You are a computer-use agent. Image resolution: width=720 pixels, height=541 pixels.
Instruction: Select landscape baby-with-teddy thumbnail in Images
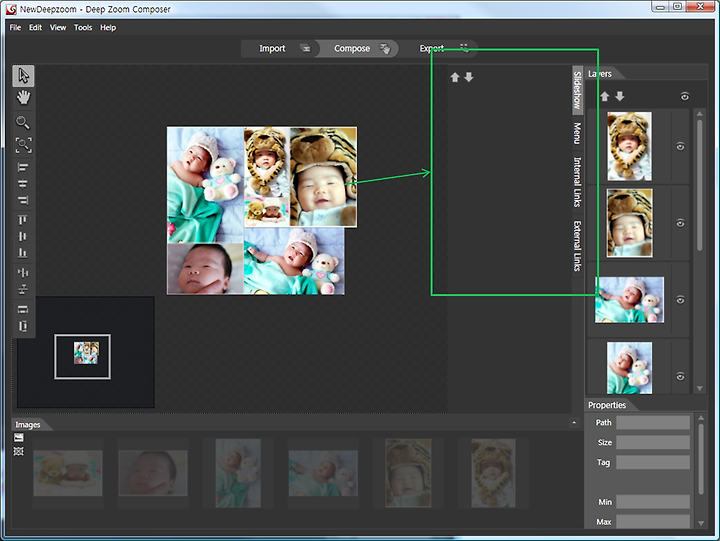point(323,473)
